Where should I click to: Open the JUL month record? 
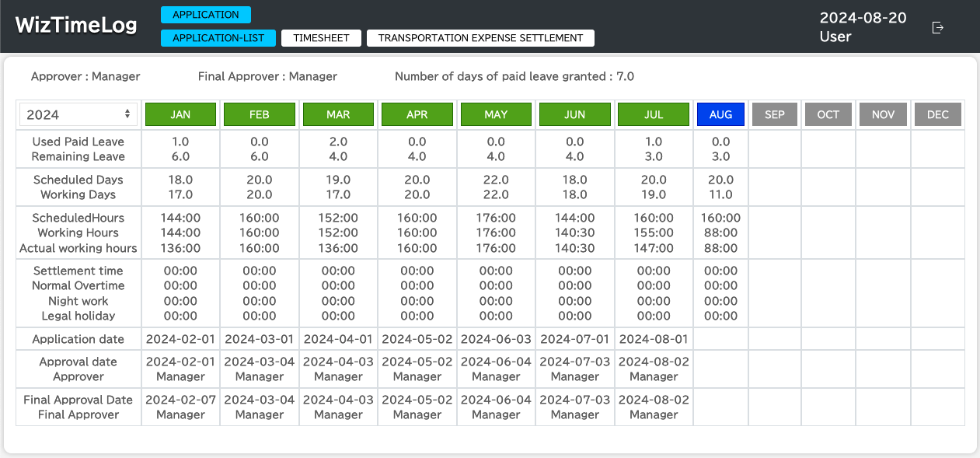[x=654, y=114]
